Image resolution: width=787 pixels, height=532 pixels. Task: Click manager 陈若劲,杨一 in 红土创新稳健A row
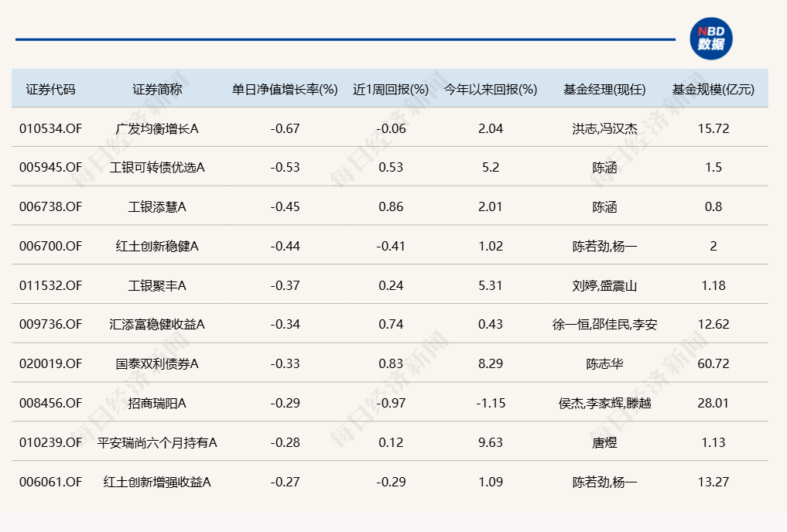[x=604, y=246]
